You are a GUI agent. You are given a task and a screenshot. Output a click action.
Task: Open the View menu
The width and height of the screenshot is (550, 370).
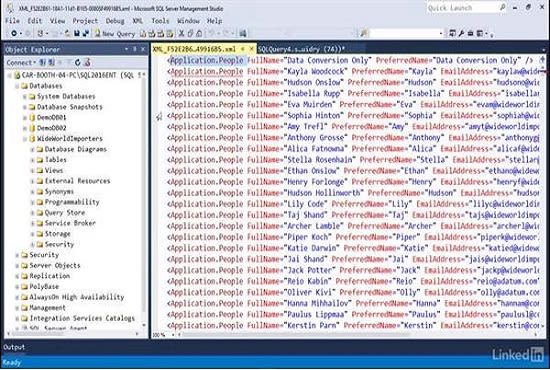58,21
